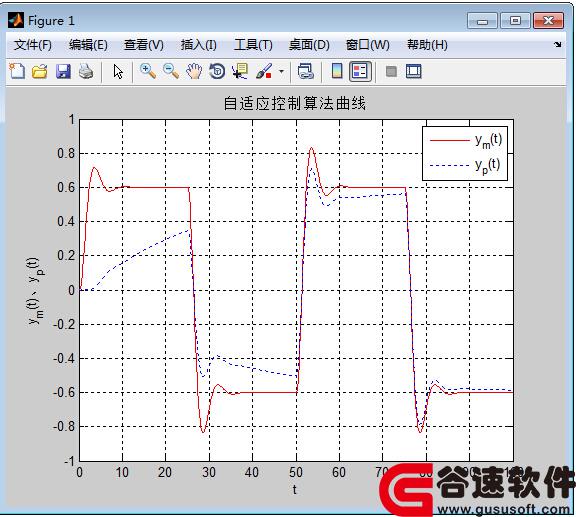Select the Pan hand tool
Screen dimensions: 576x517
[x=194, y=71]
